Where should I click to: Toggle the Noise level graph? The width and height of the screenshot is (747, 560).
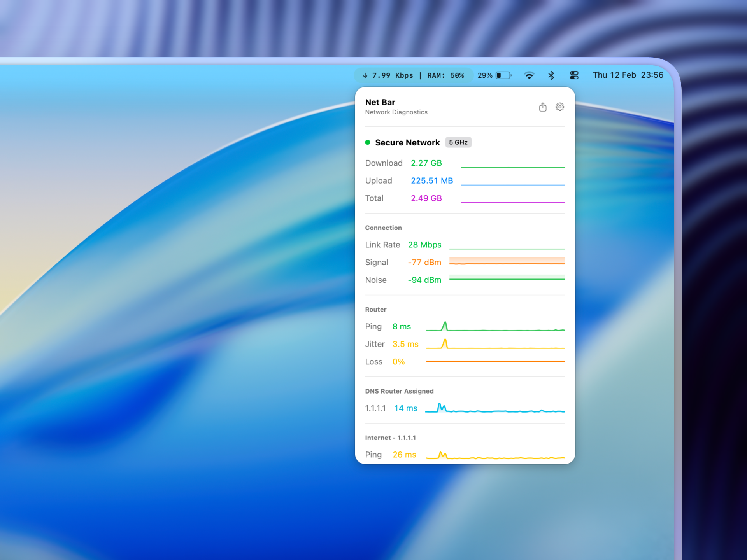(507, 279)
